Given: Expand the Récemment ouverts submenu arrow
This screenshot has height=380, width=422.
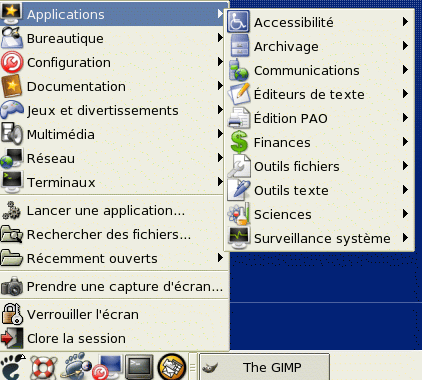Looking at the screenshot, I should pos(220,258).
